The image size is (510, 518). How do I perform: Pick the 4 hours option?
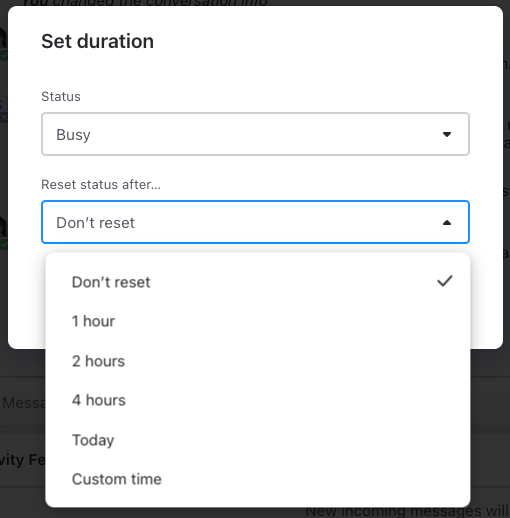coord(258,400)
